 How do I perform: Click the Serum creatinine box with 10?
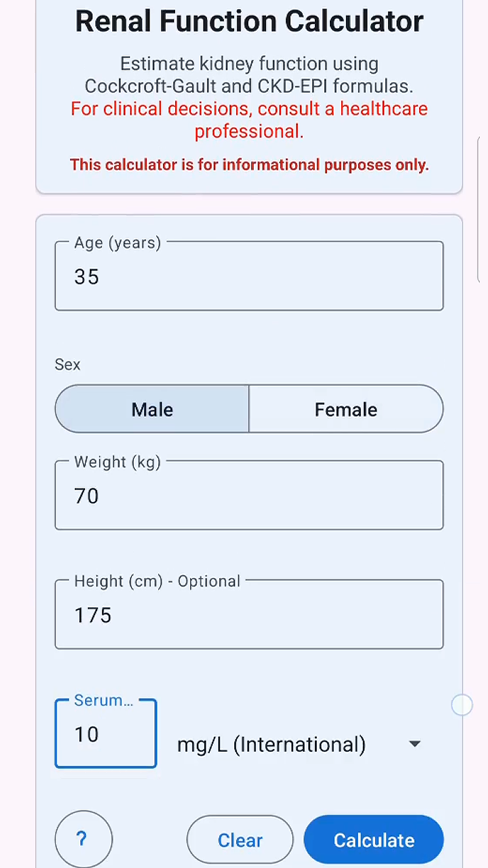pyautogui.click(x=106, y=735)
